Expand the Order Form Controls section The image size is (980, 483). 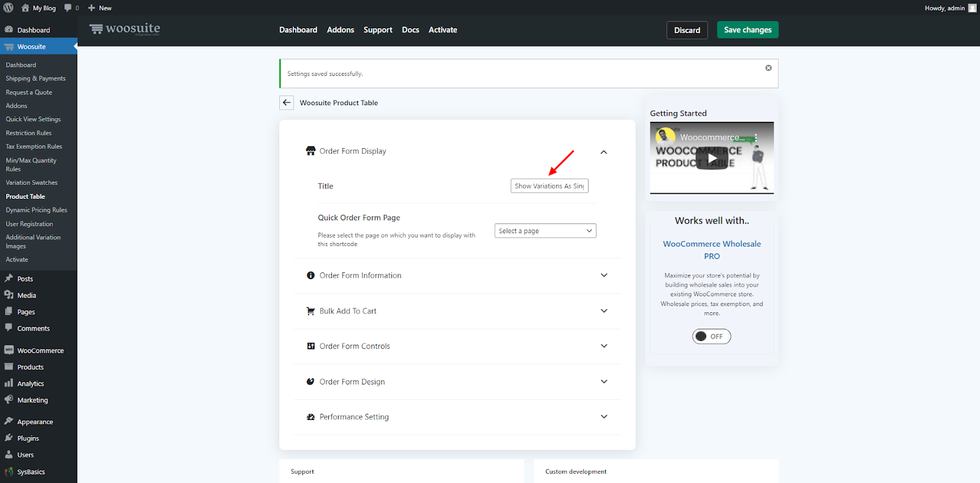(x=604, y=346)
